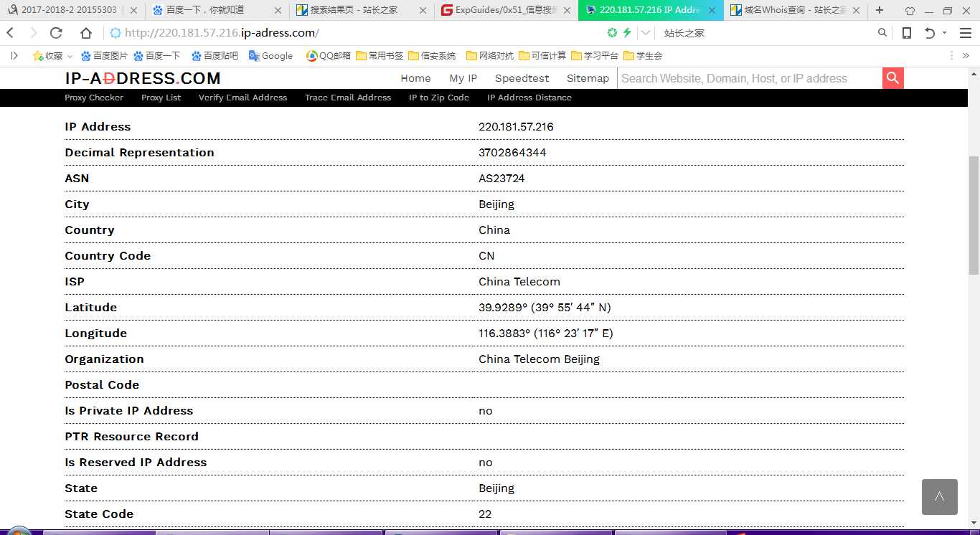The image size is (980, 535).
Task: Open the browser main menu
Action: [965, 33]
